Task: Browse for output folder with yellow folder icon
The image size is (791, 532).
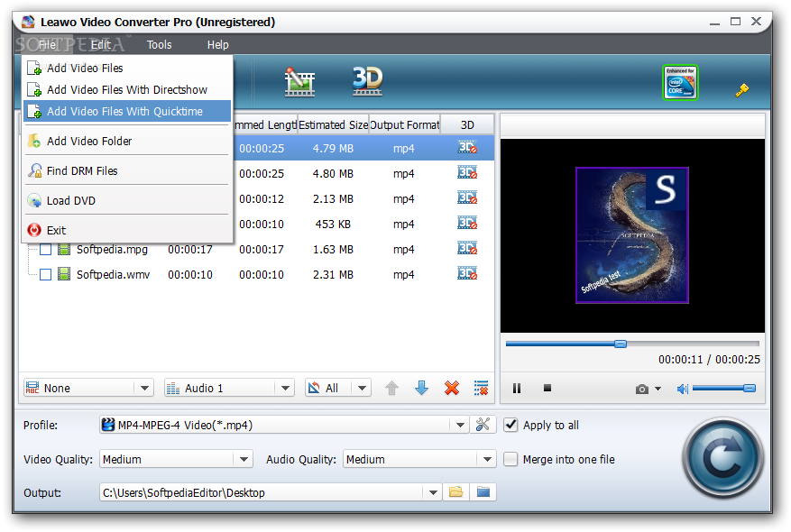Action: [x=456, y=492]
